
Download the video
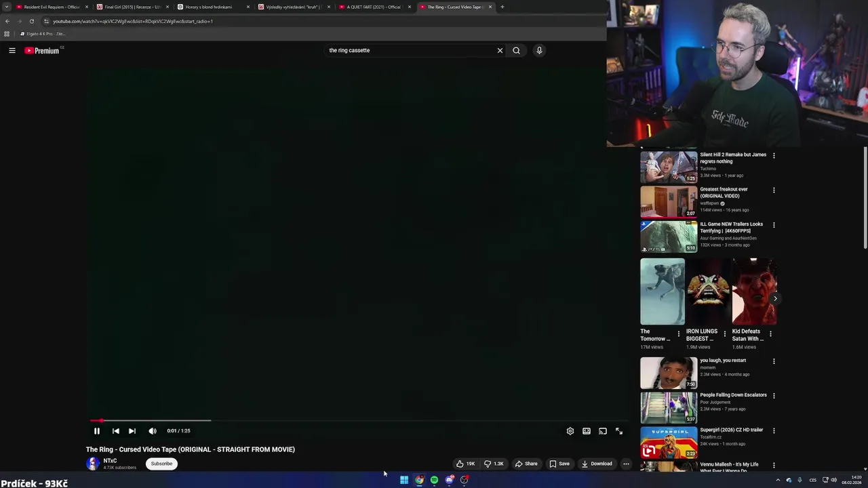597,464
